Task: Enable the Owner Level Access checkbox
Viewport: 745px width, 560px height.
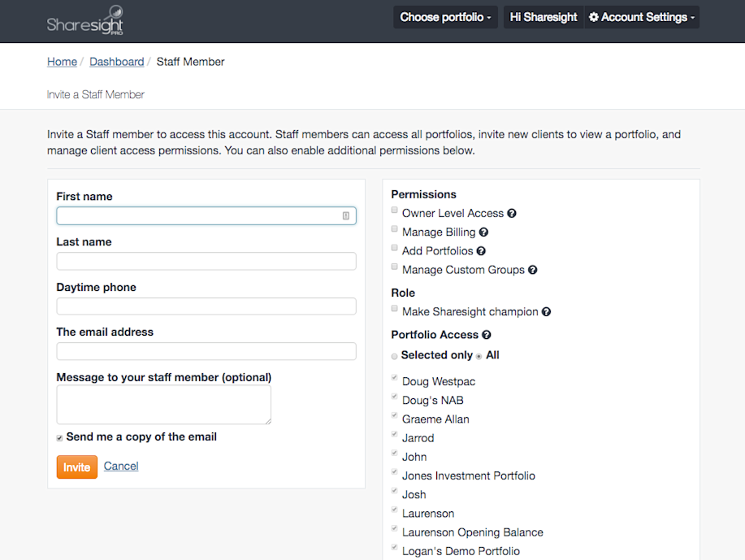Action: 395,211
